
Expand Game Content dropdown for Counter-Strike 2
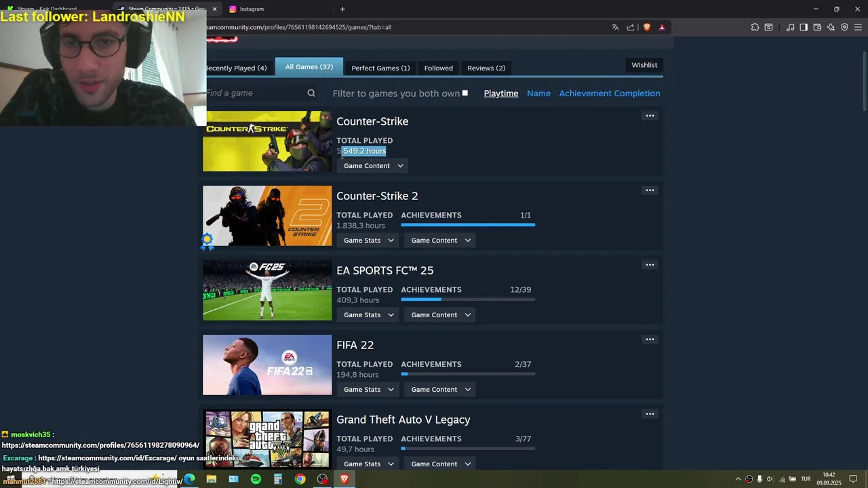click(x=440, y=240)
